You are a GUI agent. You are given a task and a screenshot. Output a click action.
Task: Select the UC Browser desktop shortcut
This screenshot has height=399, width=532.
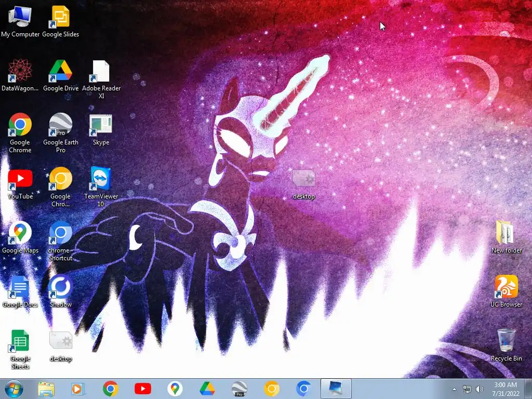point(506,292)
